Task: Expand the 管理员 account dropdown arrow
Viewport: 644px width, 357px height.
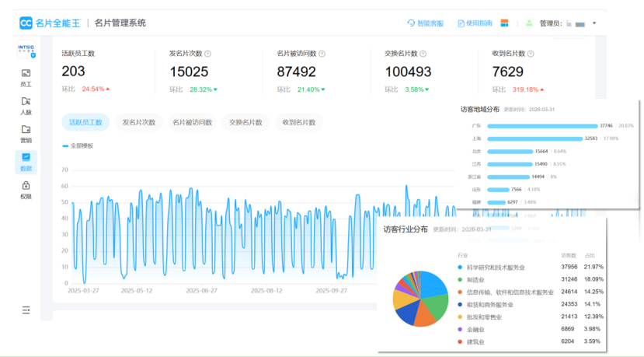Action: tap(594, 23)
